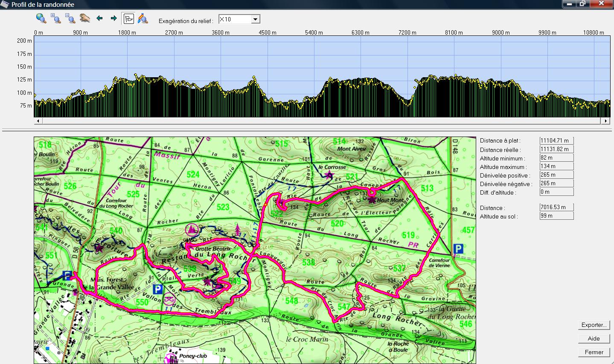The height and width of the screenshot is (364, 614).
Task: Click the zoom-to-route magnifier icon
Action: click(143, 19)
